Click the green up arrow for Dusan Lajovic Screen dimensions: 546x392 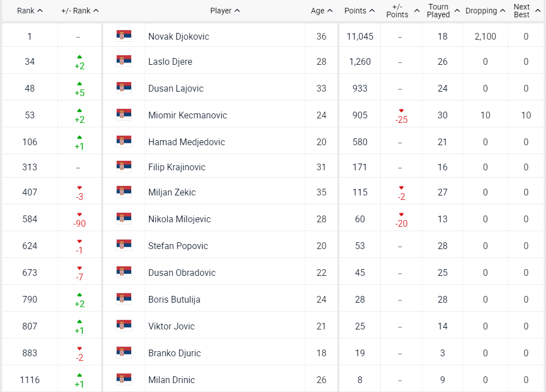(x=79, y=84)
